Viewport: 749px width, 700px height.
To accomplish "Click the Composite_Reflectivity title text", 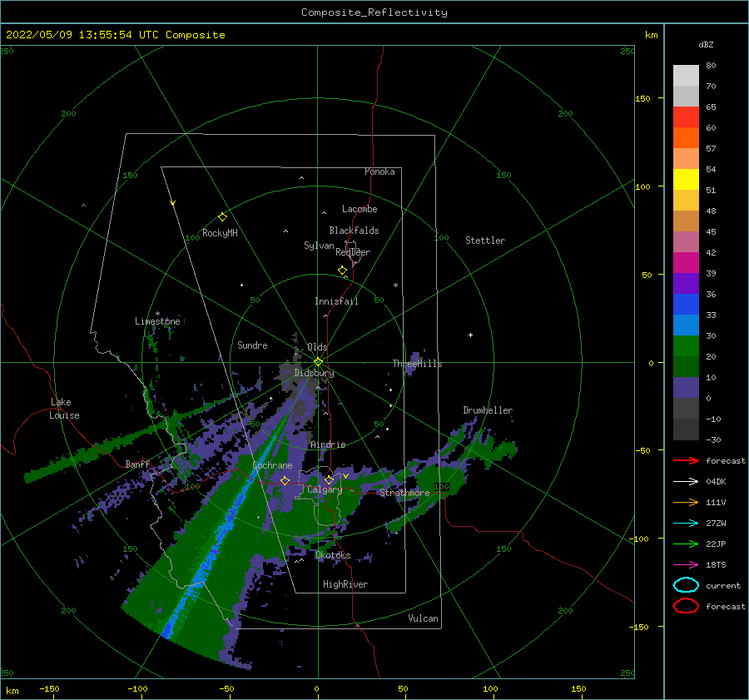I will coord(374,12).
